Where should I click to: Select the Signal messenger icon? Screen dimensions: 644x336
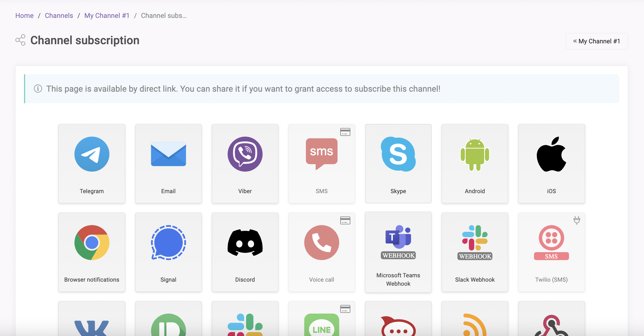[168, 243]
